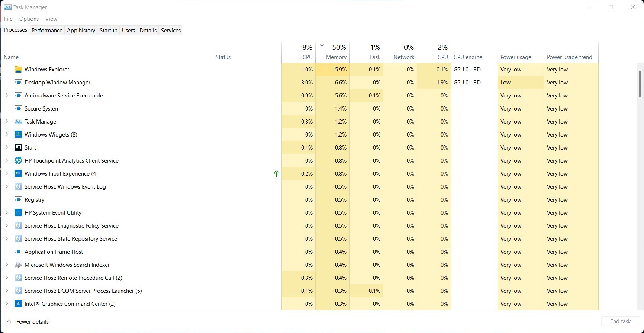Screen dimensions: 644x333
Task: Click the vertical scrollbar thumb
Action: point(640,84)
